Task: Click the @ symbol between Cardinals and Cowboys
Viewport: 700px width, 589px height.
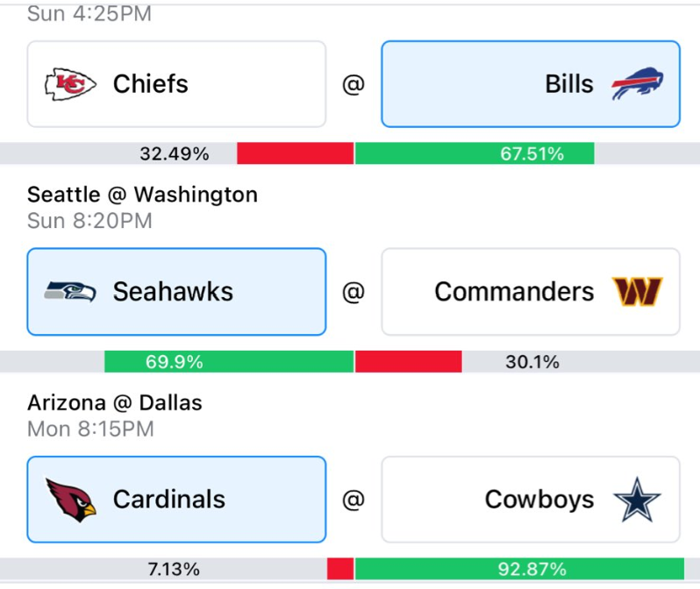Action: tap(353, 500)
